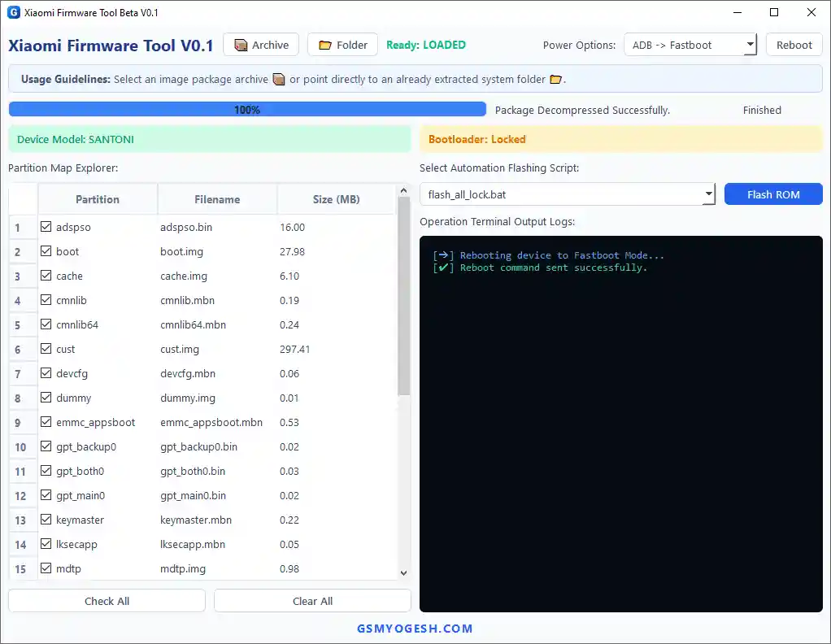The height and width of the screenshot is (644, 831).
Task: Click the Reboot command sent successfully log line
Action: pos(540,268)
